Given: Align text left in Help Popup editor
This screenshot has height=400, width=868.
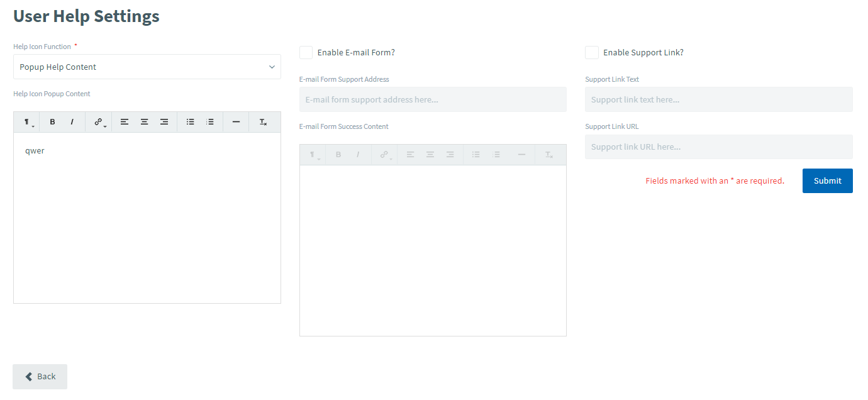Looking at the screenshot, I should click(x=125, y=122).
